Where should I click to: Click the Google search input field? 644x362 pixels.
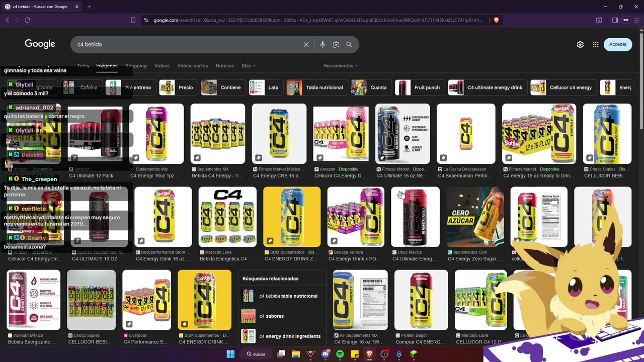click(189, 44)
